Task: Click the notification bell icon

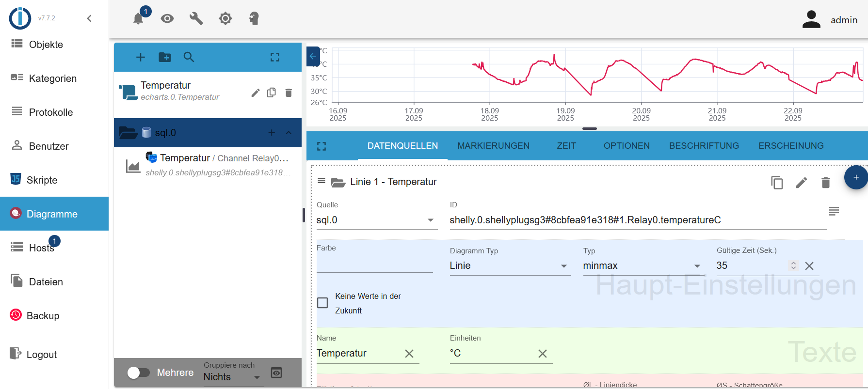Action: pos(138,19)
